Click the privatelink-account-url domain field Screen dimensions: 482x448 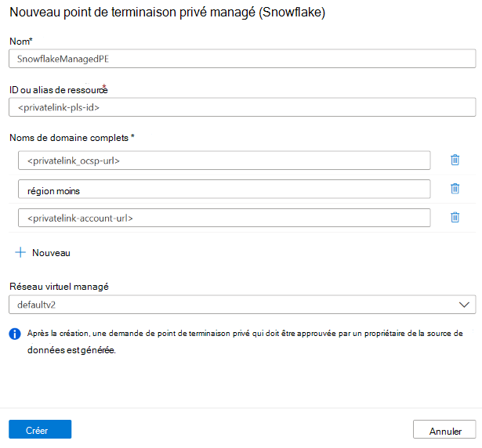click(x=224, y=218)
